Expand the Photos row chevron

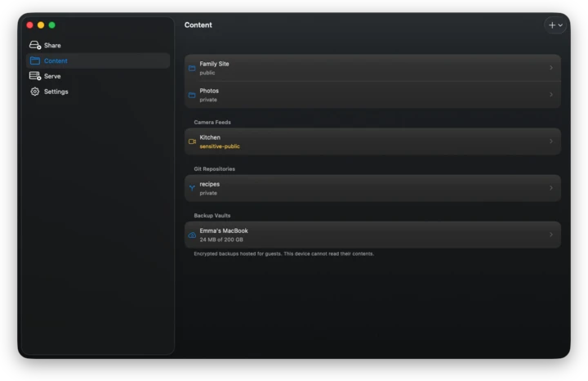[x=551, y=95]
